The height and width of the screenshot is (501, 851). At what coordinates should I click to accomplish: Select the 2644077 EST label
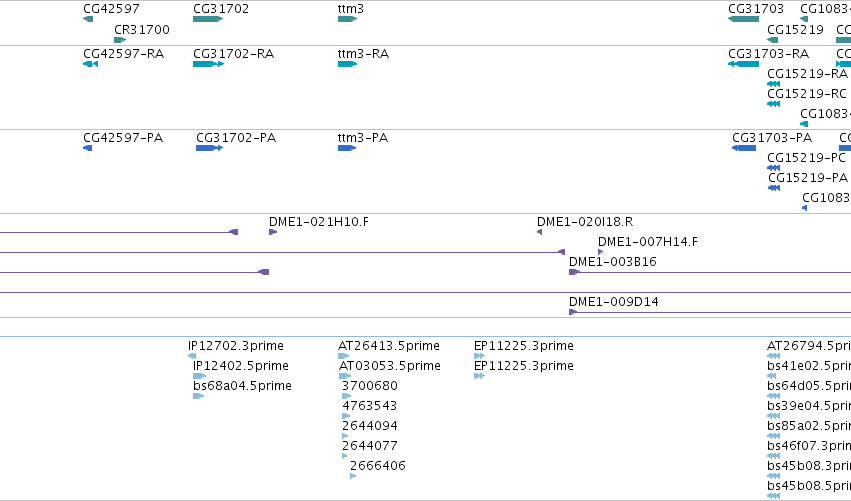coord(370,446)
